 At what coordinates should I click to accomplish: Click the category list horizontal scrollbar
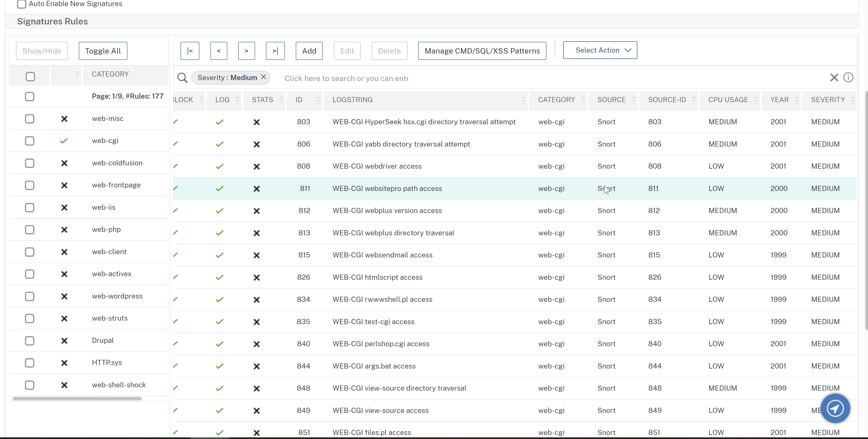coord(77,398)
